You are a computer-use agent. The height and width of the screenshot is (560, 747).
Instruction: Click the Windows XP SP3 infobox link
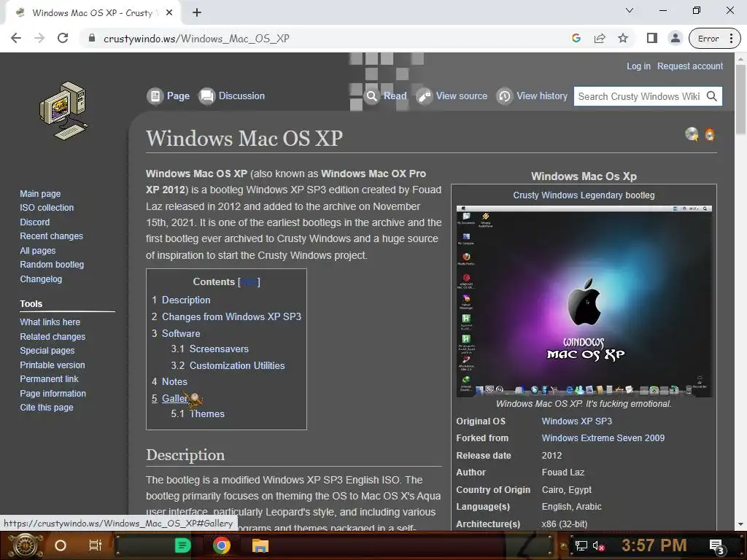[x=576, y=421]
